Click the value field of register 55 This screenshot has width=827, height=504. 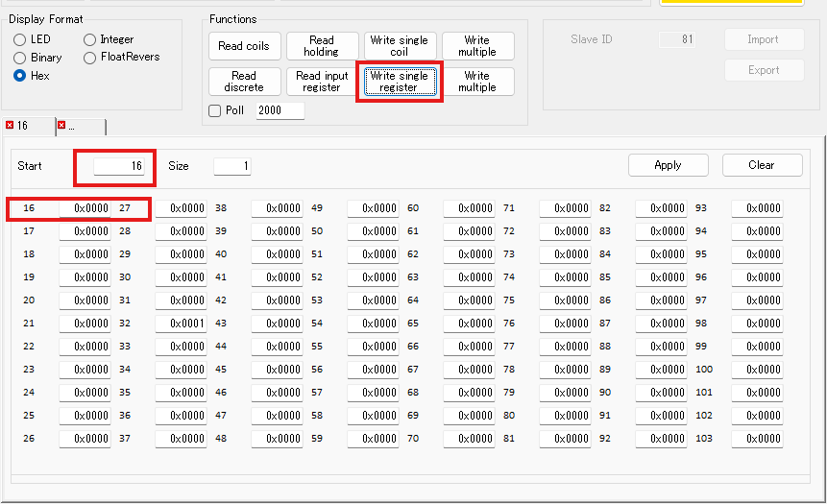(373, 347)
